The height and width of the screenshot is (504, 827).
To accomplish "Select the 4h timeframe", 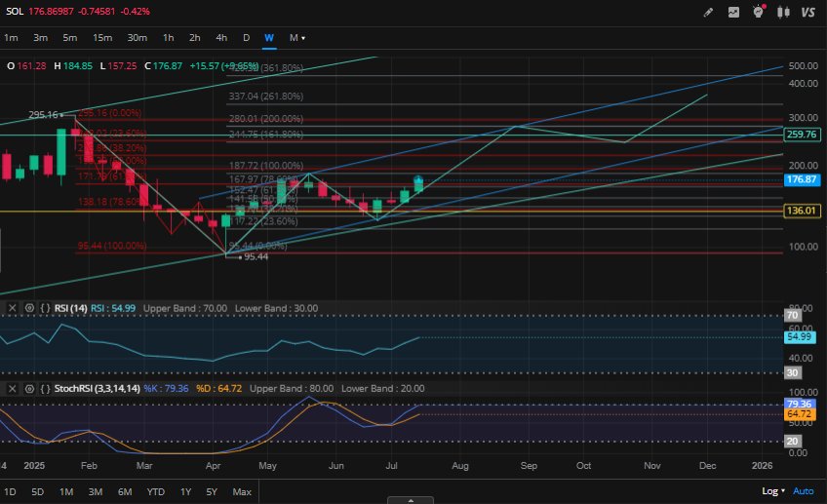I will [x=221, y=38].
